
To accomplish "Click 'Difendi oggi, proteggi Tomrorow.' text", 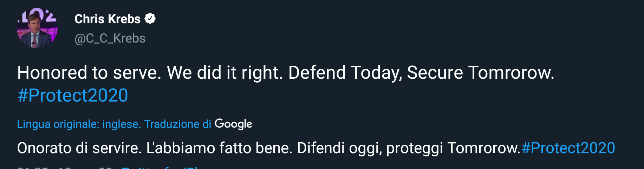I will (408, 148).
